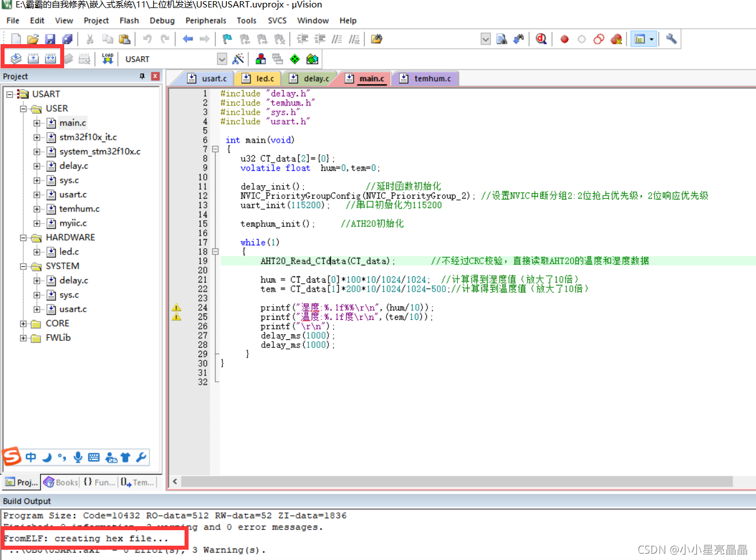Create a new file with toolbar icon

click(16, 39)
